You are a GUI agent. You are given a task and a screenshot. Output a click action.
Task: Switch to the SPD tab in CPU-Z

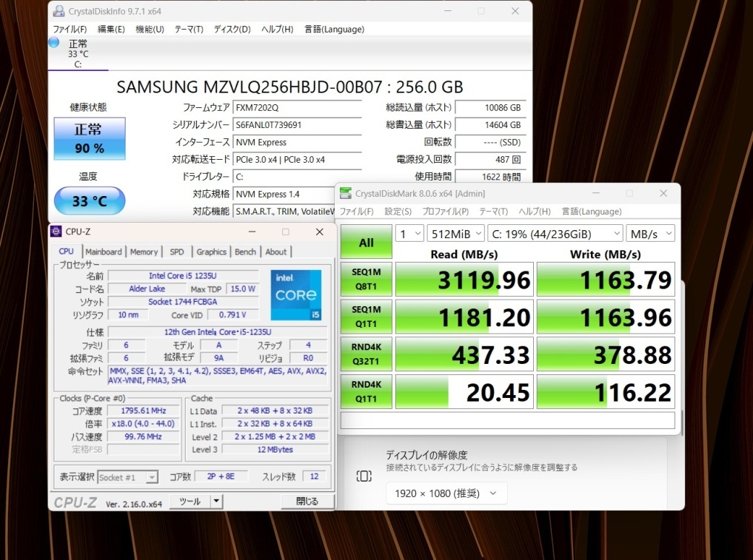(177, 252)
